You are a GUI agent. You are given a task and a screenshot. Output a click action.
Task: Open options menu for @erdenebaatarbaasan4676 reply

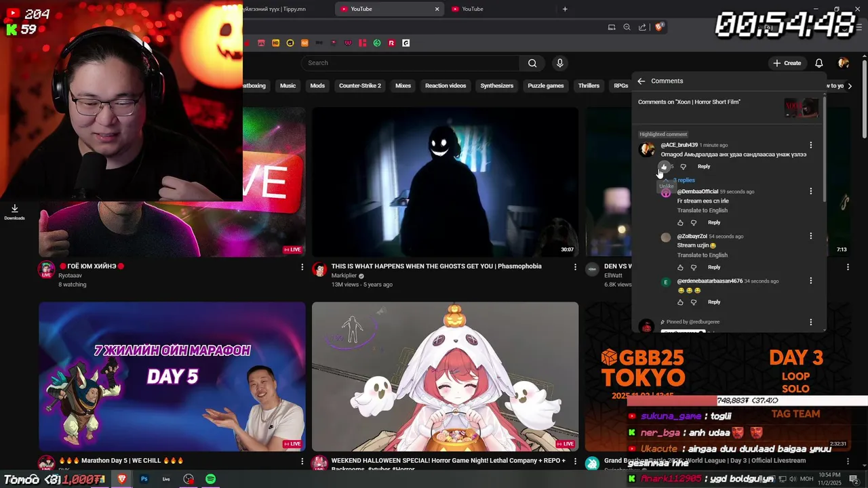point(810,281)
